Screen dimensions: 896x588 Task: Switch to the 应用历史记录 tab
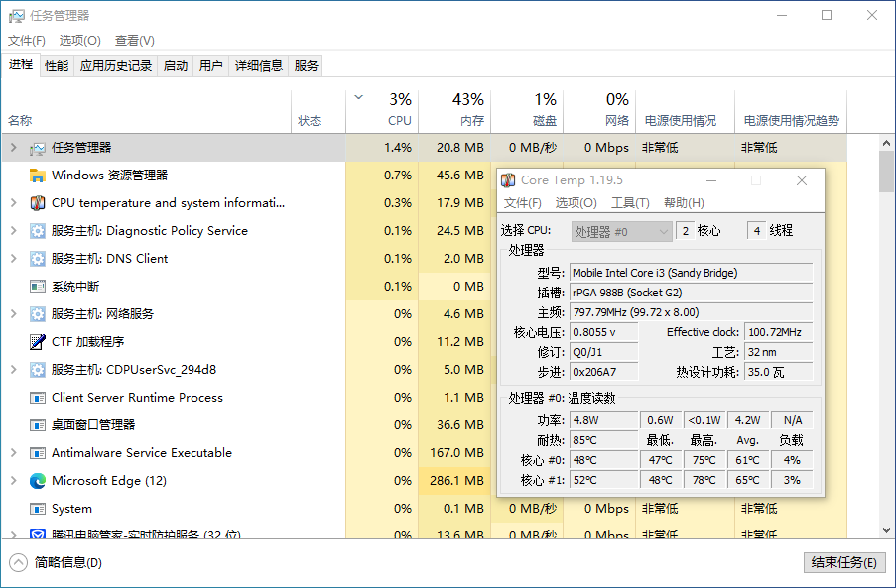point(116,66)
